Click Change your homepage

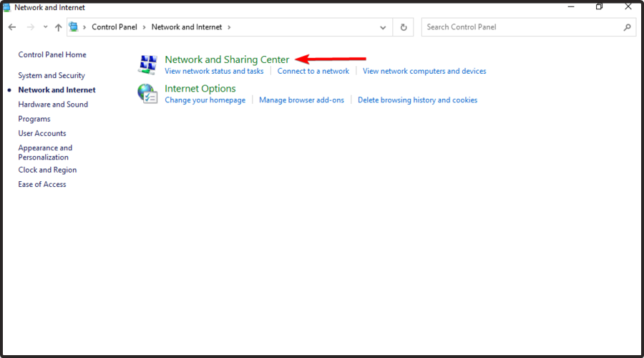click(x=205, y=100)
